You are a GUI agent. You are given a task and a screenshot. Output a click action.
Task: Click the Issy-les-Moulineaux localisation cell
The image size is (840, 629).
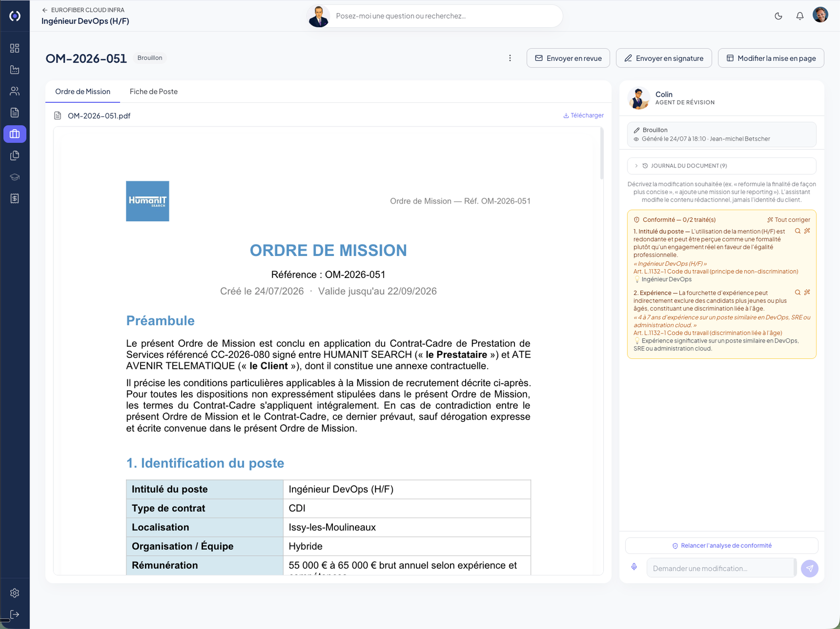407,527
